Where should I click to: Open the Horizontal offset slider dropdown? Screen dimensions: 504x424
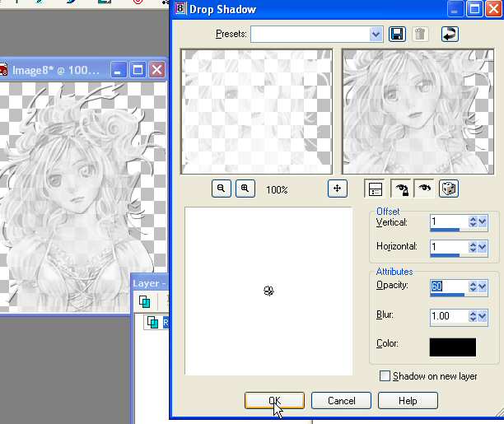pyautogui.click(x=483, y=246)
